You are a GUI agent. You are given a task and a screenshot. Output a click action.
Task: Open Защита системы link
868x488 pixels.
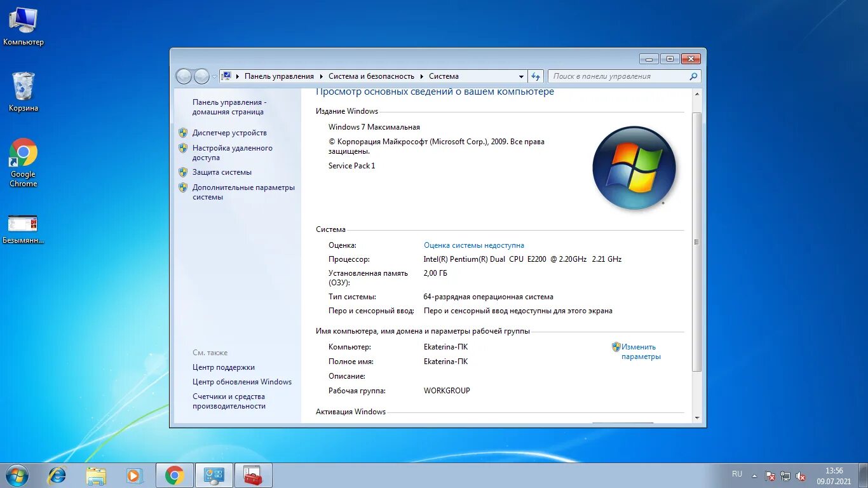[x=222, y=172]
